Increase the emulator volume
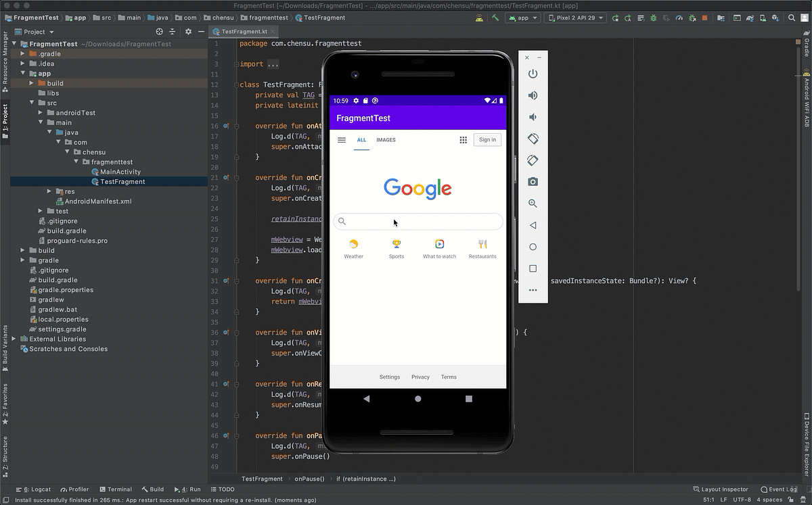This screenshot has width=812, height=505. click(x=533, y=95)
